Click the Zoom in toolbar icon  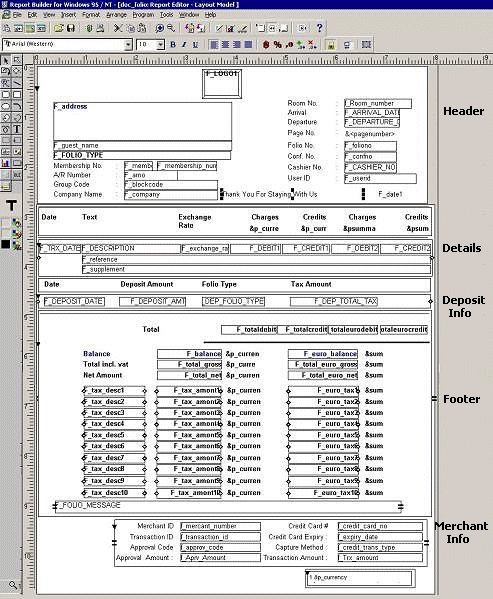pyautogui.click(x=160, y=28)
